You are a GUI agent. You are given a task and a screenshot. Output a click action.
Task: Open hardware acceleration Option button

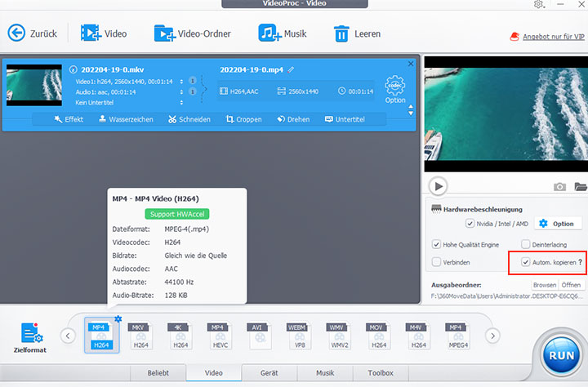point(557,224)
